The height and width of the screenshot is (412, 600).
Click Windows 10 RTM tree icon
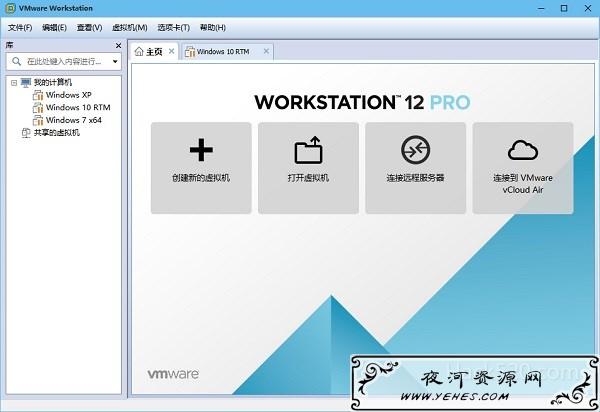[x=38, y=107]
